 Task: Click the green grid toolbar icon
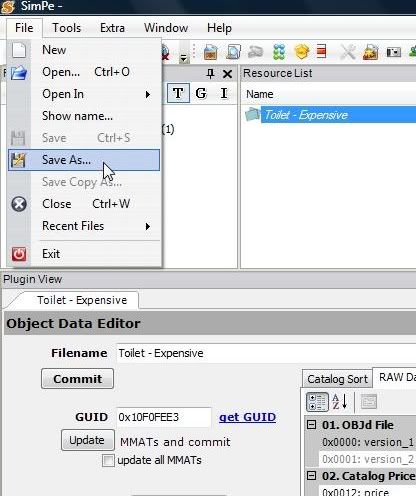(279, 52)
